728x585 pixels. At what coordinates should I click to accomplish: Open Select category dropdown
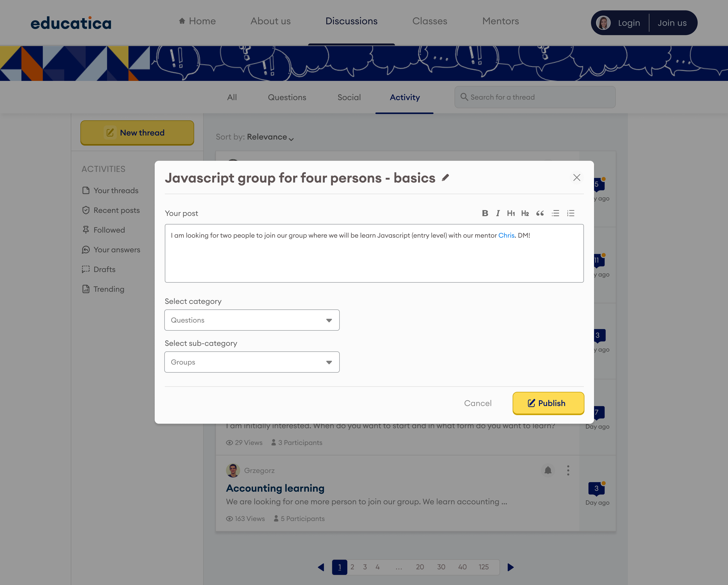(252, 320)
